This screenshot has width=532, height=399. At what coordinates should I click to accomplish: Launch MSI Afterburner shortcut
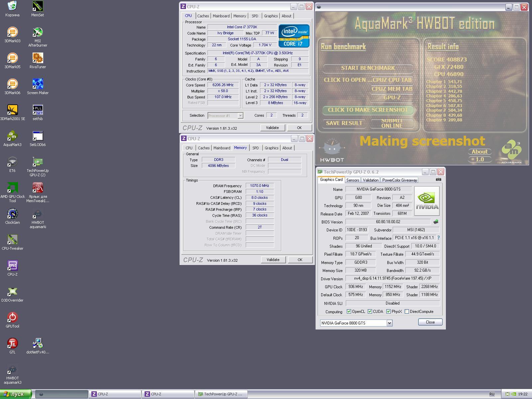pos(38,37)
